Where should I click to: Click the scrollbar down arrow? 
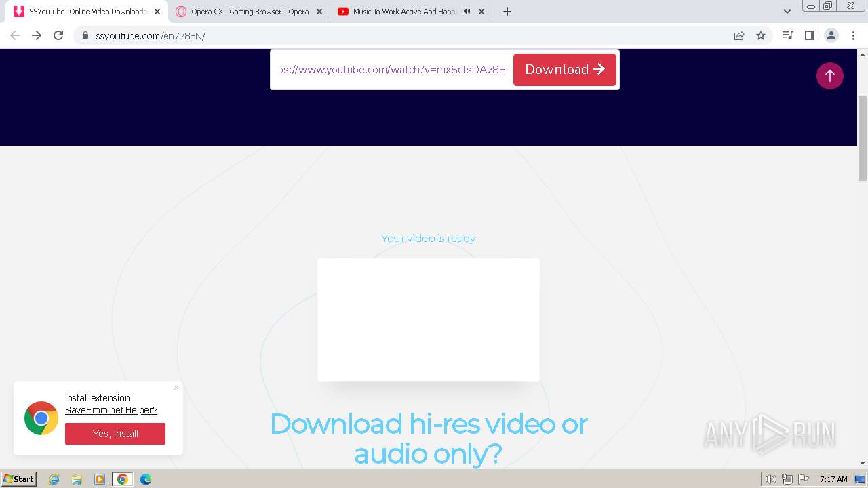[x=863, y=463]
